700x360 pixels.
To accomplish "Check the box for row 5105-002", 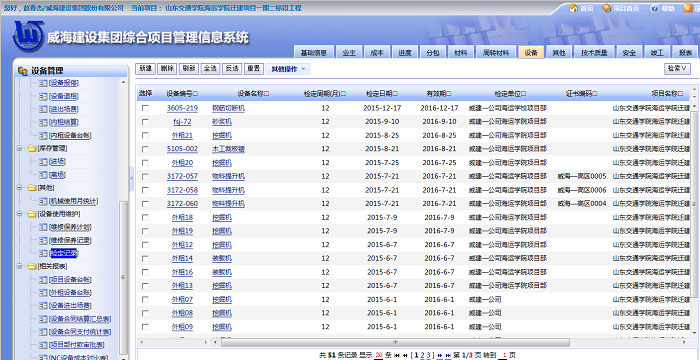I will pyautogui.click(x=145, y=149).
